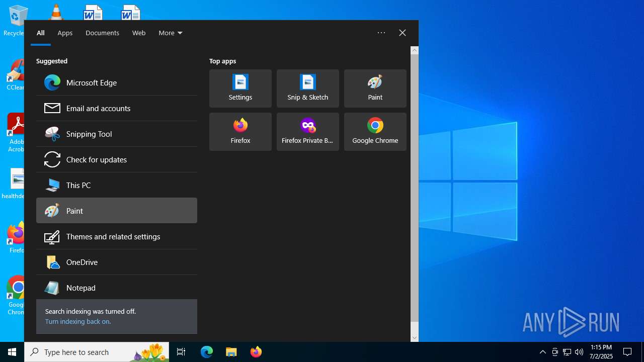Open the search options ellipsis menu
The width and height of the screenshot is (644, 362).
click(381, 33)
